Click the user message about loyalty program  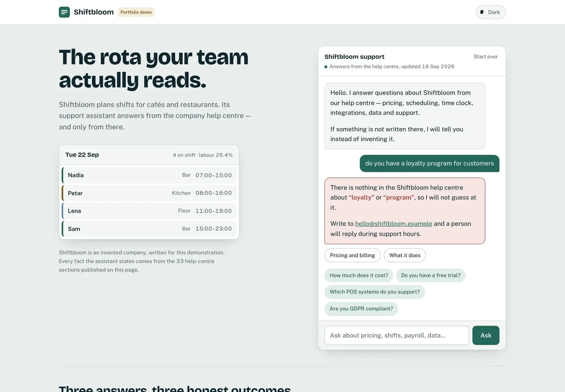point(429,163)
